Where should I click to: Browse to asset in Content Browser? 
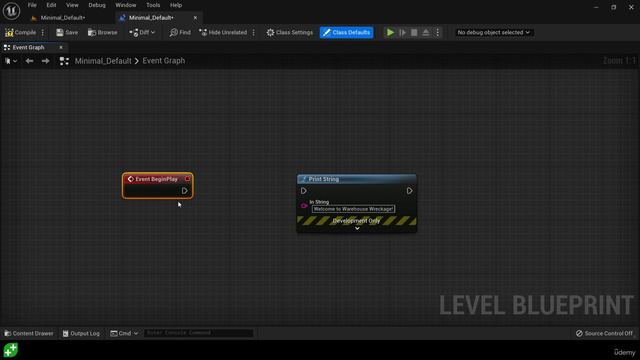102,32
